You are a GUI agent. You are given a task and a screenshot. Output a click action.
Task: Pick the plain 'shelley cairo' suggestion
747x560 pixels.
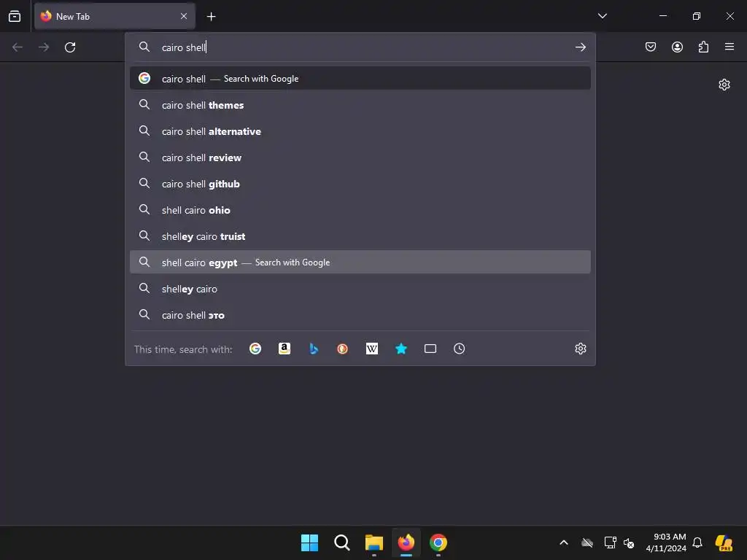360,289
